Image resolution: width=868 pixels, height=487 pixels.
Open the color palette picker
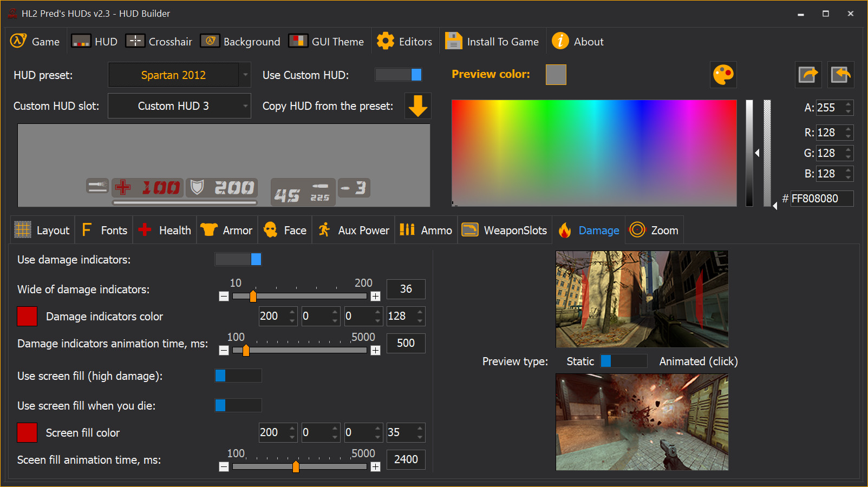click(x=723, y=75)
